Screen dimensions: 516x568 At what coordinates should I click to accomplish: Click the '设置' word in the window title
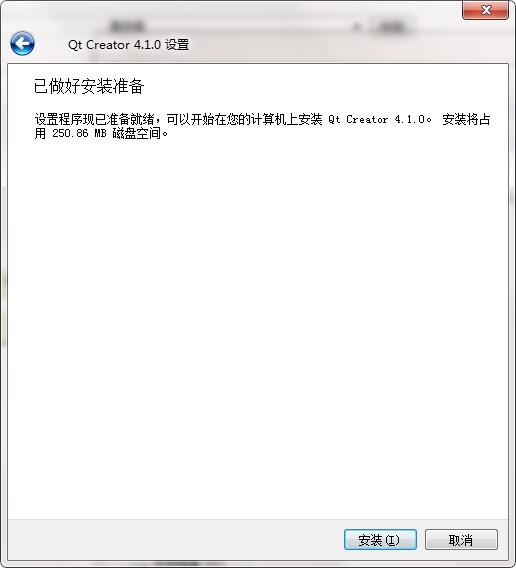coord(177,45)
